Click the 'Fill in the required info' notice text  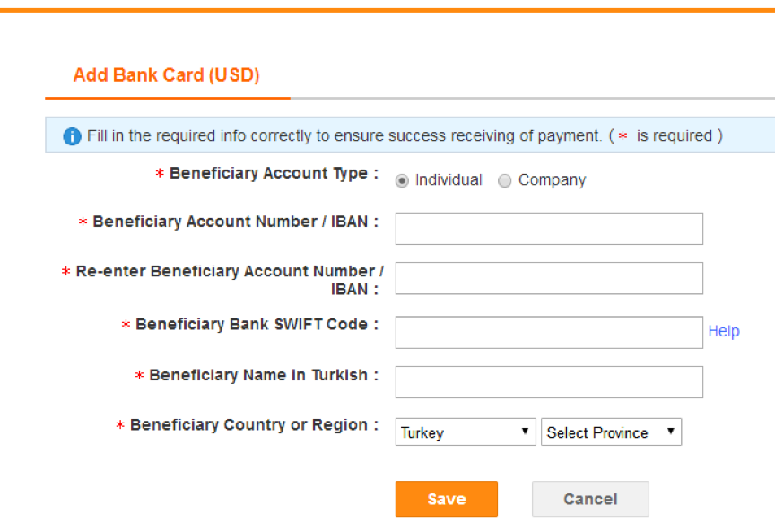344,135
